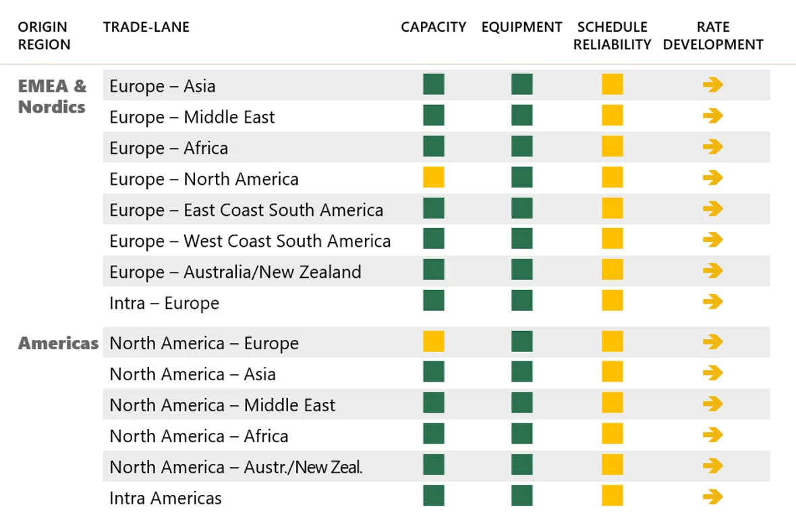
Task: Select the rate arrow for Intra – Europe
Action: coord(712,301)
